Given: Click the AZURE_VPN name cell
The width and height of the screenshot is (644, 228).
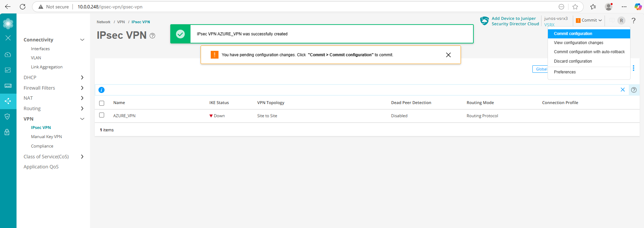Looking at the screenshot, I should 124,116.
